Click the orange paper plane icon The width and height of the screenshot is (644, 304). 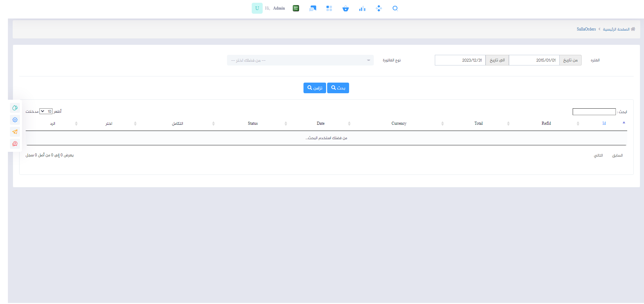(x=15, y=132)
